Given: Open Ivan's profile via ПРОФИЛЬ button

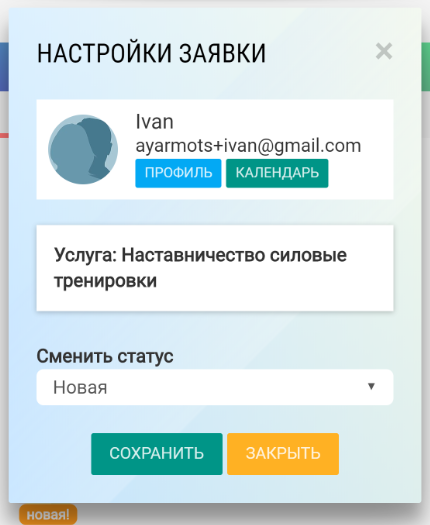Looking at the screenshot, I should tap(178, 173).
